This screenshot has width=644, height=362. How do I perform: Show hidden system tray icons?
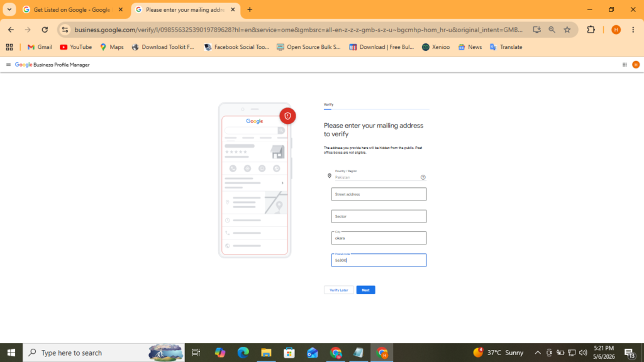[x=537, y=353]
